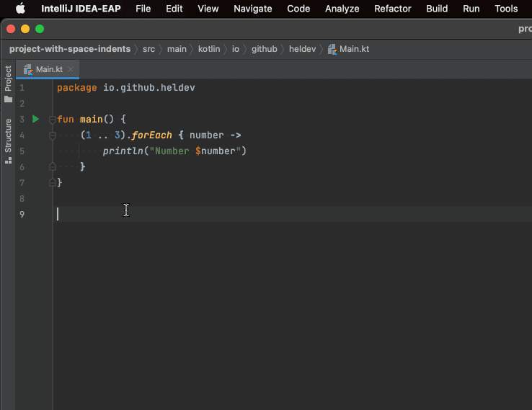This screenshot has width=532, height=410.
Task: Click the $number template variable
Action: coord(216,151)
